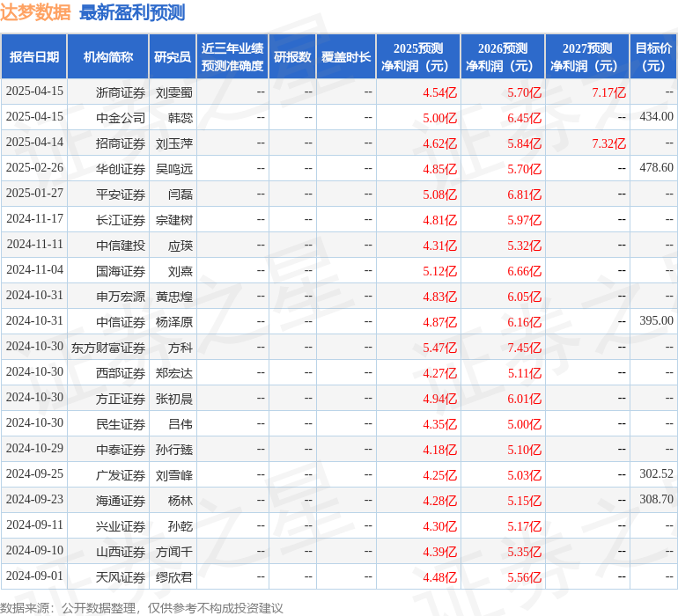Image resolution: width=678 pixels, height=616 pixels.
Task: Select the 覆盖时长 column header
Action: (x=346, y=57)
